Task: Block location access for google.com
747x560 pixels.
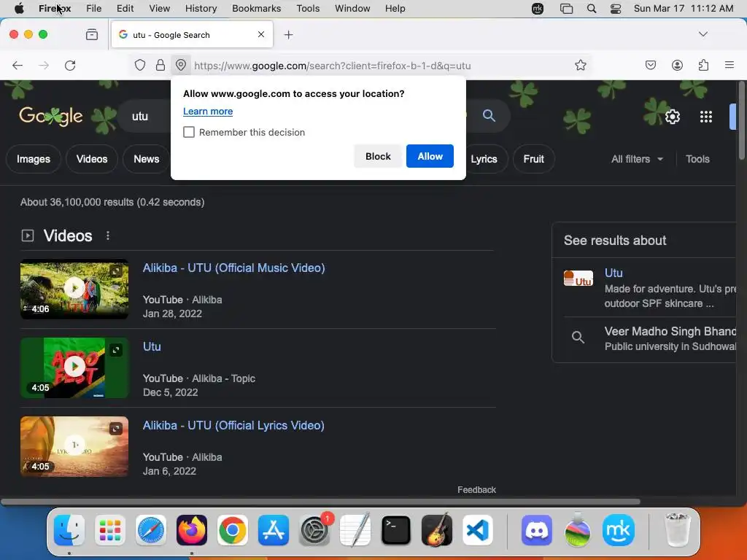Action: 378,156
